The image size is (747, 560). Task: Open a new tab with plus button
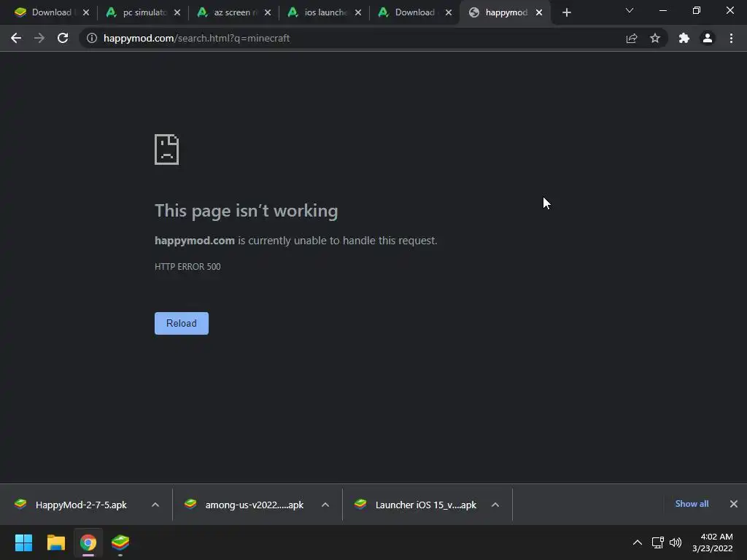pos(566,12)
